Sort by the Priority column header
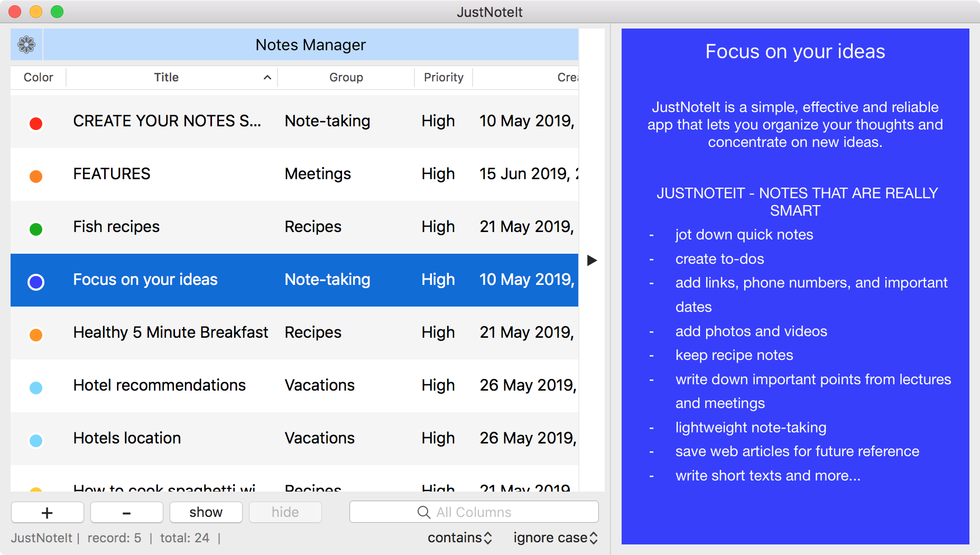 coord(443,77)
